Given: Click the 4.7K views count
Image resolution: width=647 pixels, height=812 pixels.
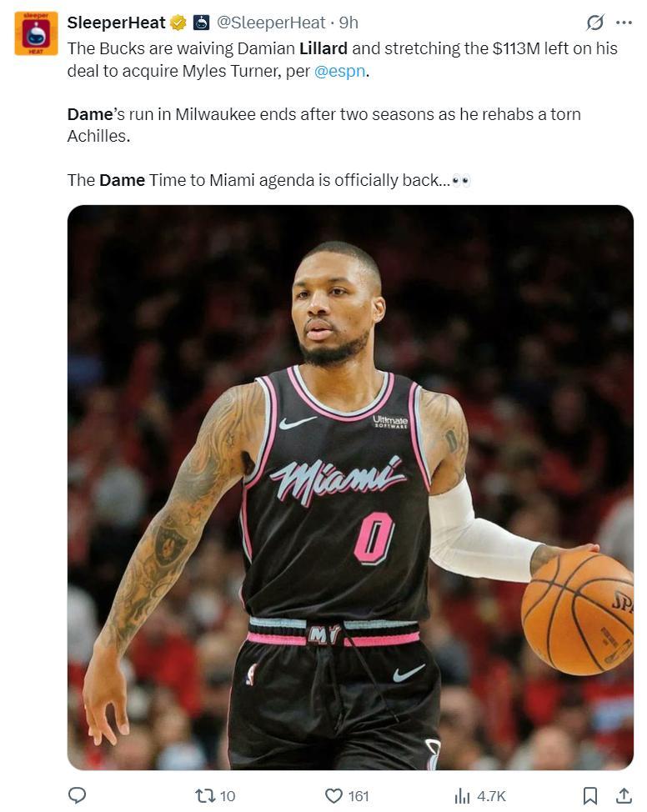Looking at the screenshot, I should coord(491,796).
